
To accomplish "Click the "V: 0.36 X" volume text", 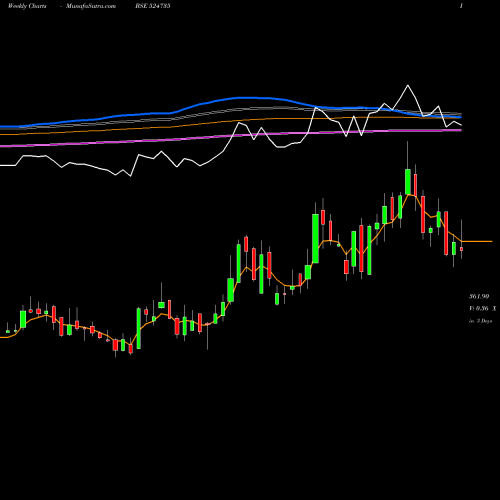I will tap(483, 309).
